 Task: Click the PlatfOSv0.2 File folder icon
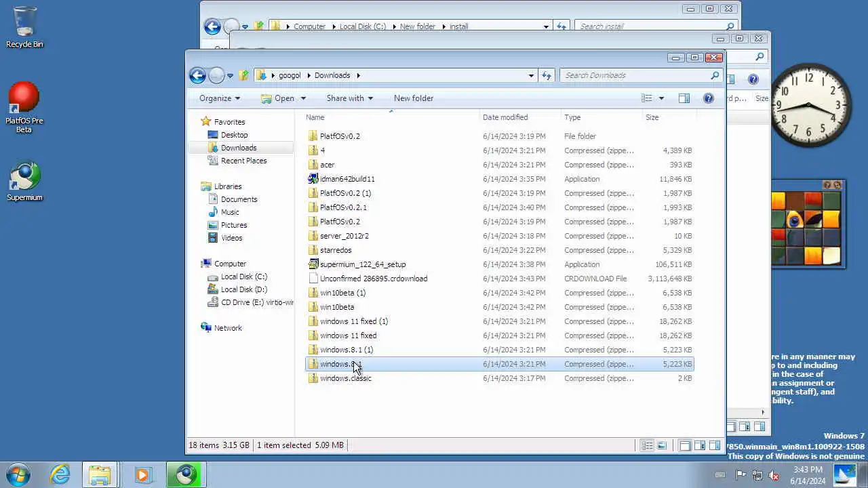(313, 136)
